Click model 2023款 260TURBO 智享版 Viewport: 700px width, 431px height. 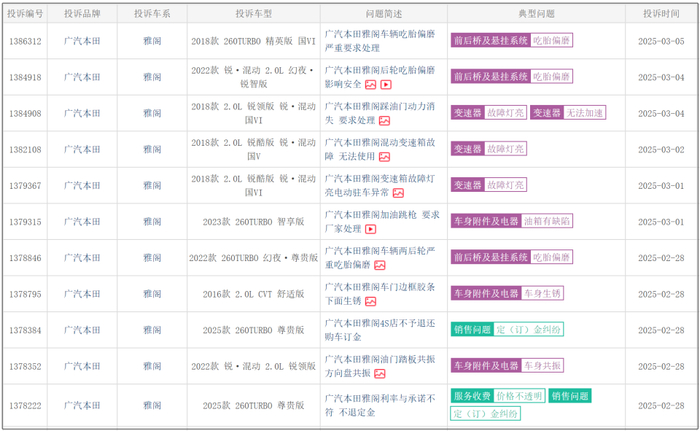(254, 222)
